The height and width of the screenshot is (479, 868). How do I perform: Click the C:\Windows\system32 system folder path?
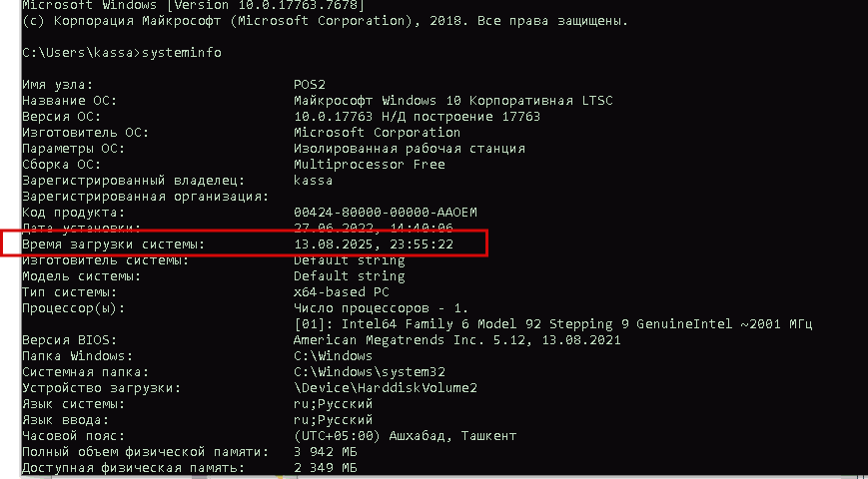click(x=369, y=371)
